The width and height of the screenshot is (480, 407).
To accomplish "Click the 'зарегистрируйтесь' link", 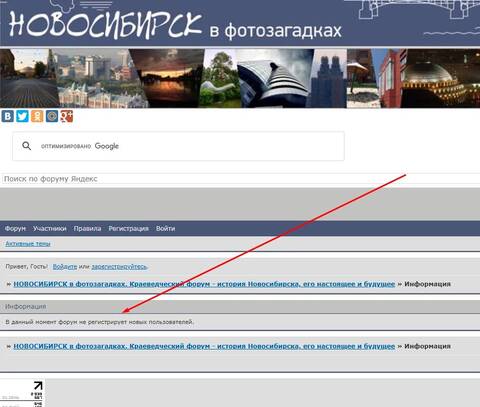I will pyautogui.click(x=119, y=267).
